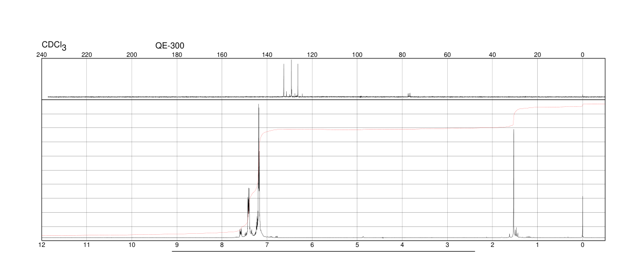Screen dimensions: 644x278
Task: Click the 10 ppm proton axis label
Action: (132, 245)
